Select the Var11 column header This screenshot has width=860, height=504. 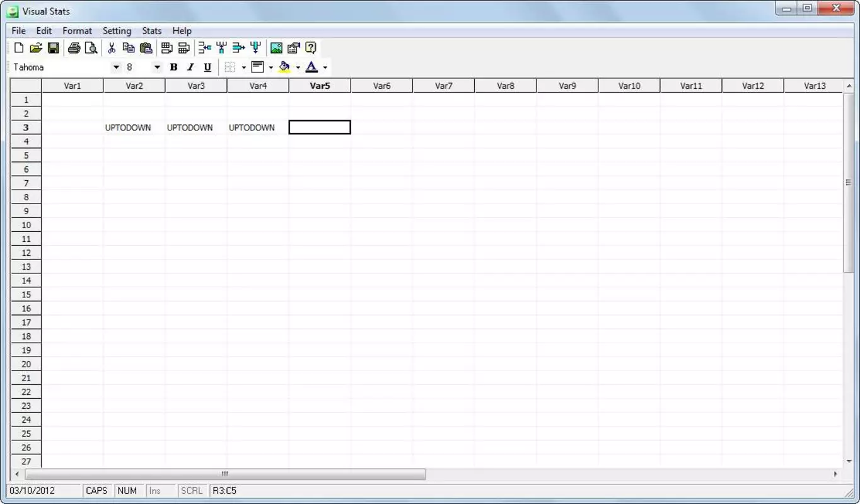pyautogui.click(x=691, y=86)
